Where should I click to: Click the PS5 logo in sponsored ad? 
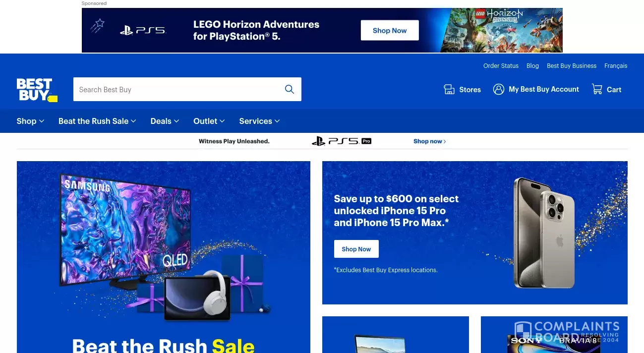pyautogui.click(x=143, y=31)
